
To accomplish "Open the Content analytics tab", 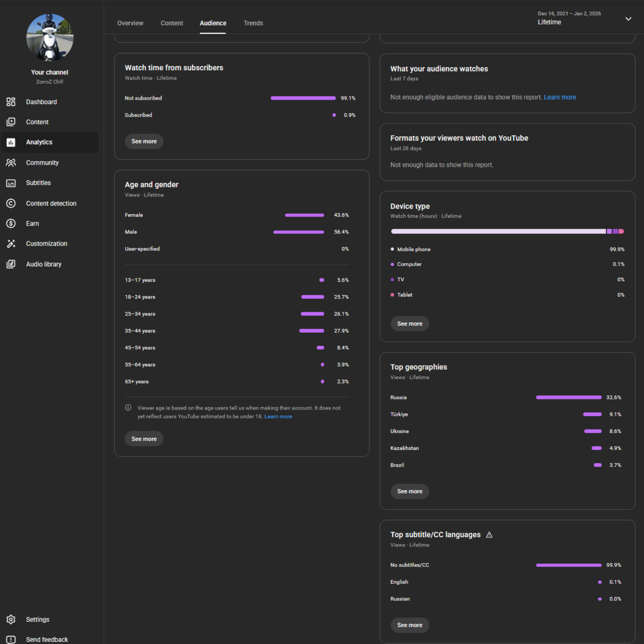I will [172, 23].
